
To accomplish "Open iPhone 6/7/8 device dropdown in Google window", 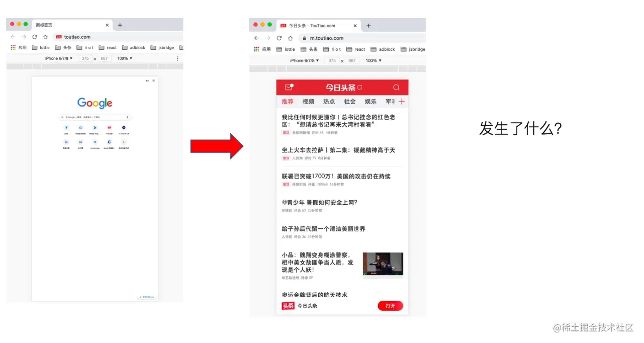I will tap(59, 58).
